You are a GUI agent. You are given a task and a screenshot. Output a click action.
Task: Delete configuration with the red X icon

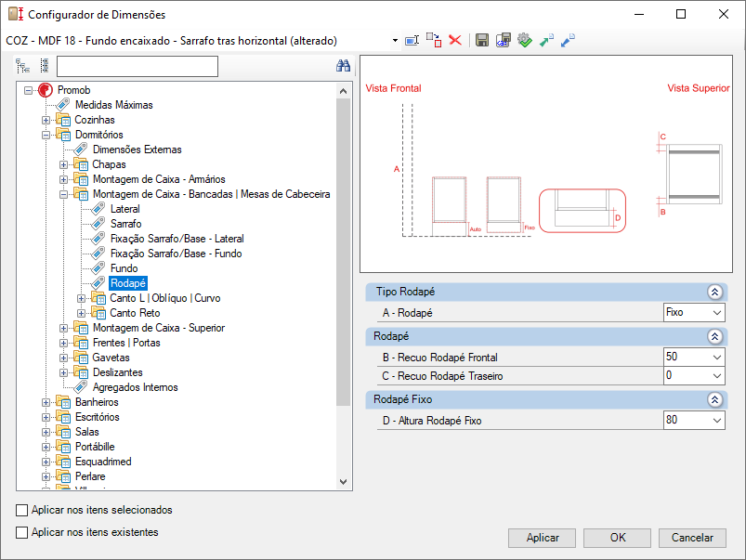(455, 41)
